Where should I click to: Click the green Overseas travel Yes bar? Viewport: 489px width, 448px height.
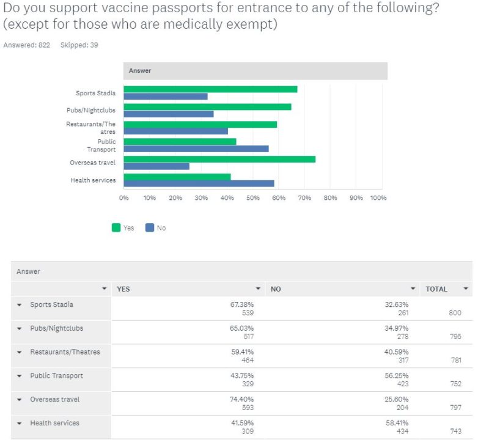(x=219, y=160)
